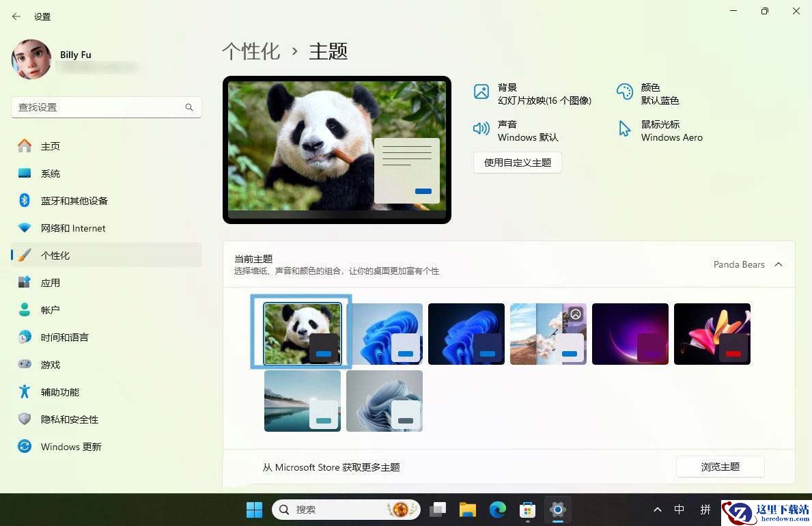The image size is (812, 526).
Task: Click the 使用自定义主题 button
Action: click(x=518, y=163)
